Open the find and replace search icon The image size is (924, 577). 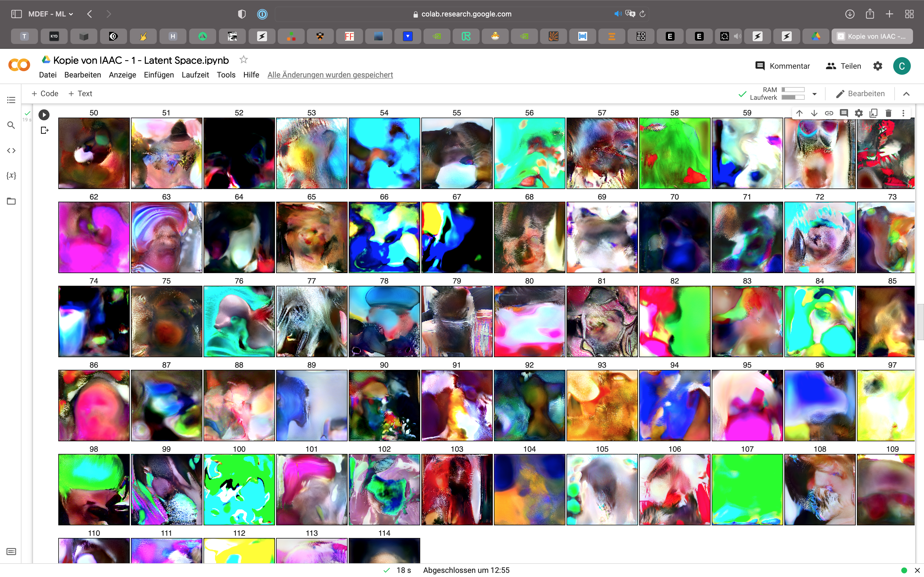[11, 125]
